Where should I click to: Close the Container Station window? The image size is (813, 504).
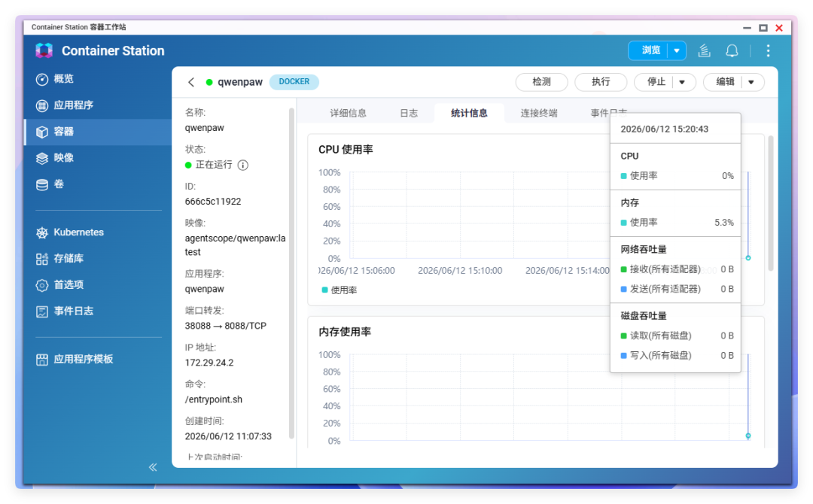point(779,28)
